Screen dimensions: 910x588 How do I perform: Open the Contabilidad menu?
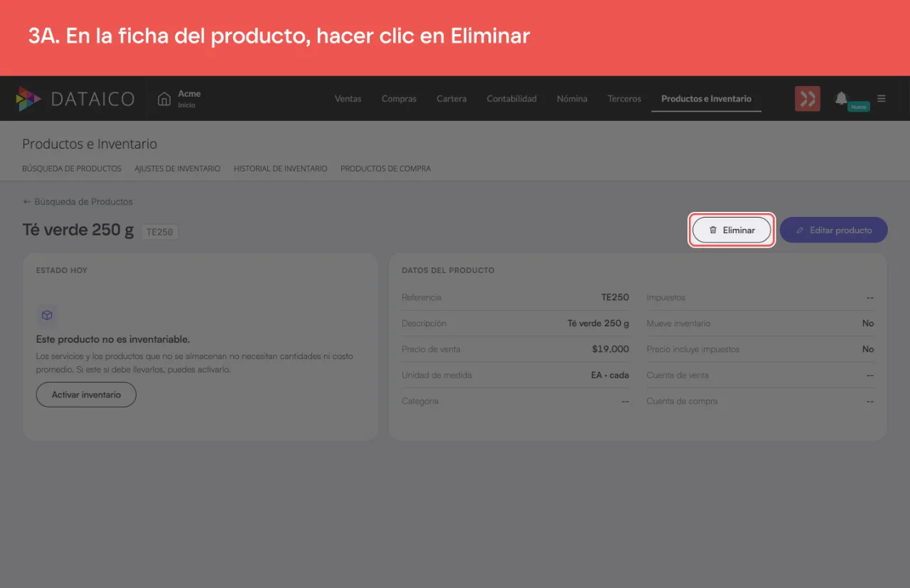[512, 99]
